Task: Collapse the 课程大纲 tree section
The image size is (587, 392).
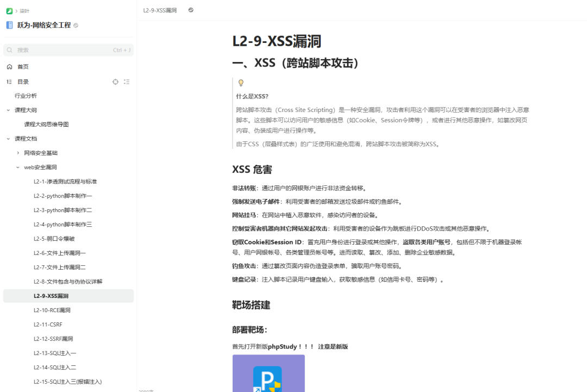Action: (8, 110)
